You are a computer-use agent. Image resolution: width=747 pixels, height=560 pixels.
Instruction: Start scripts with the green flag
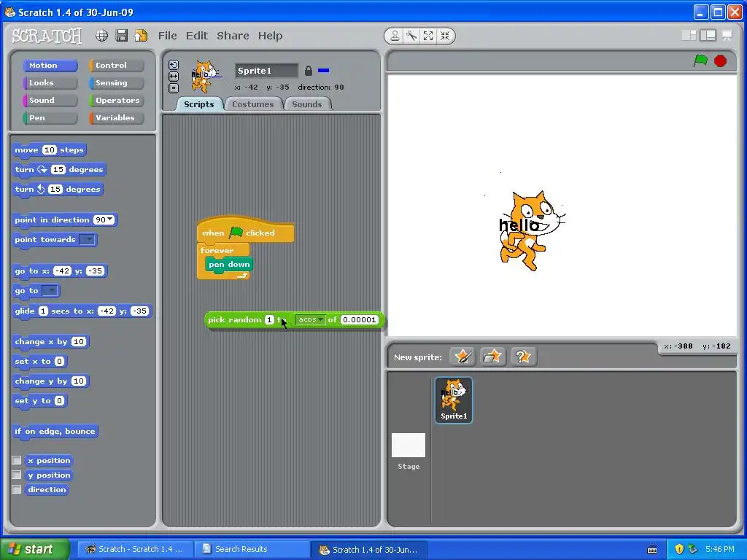pyautogui.click(x=700, y=61)
